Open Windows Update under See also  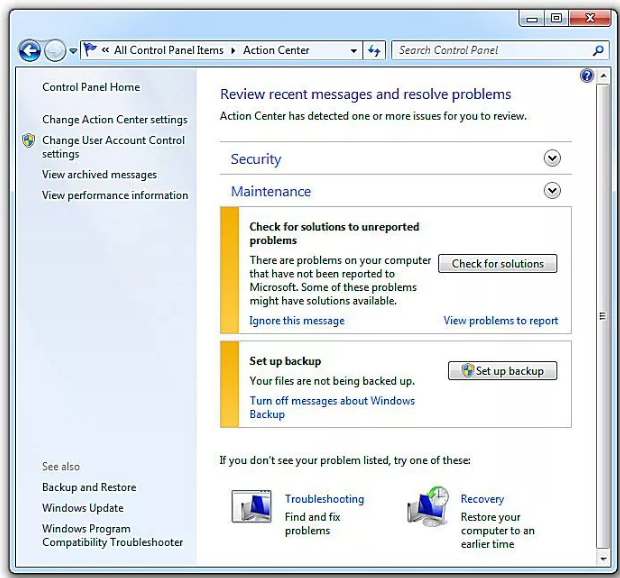pos(83,508)
